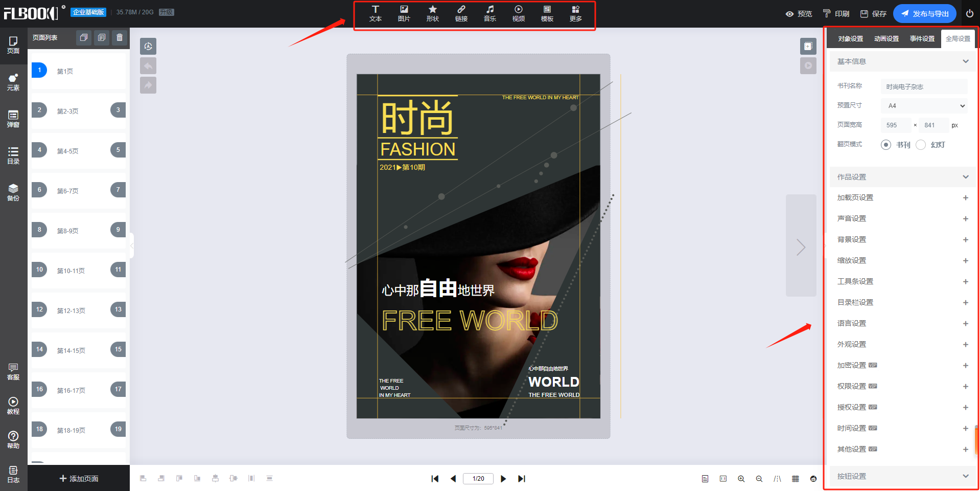
Task: Select 书刊 page-flip mode radio
Action: click(886, 145)
